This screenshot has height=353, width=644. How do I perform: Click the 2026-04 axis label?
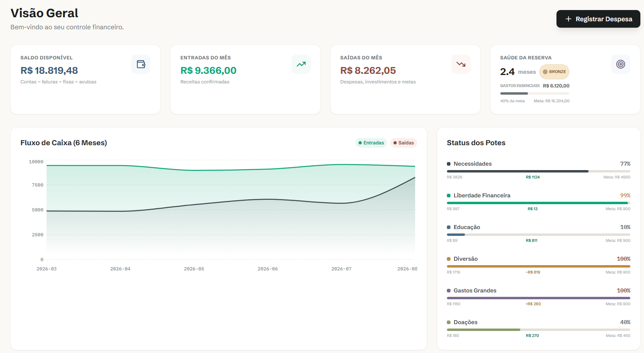pyautogui.click(x=120, y=269)
